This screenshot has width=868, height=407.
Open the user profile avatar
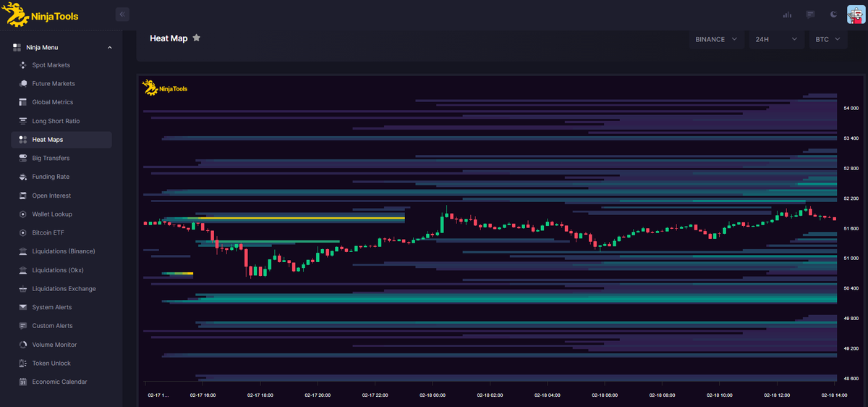(856, 14)
